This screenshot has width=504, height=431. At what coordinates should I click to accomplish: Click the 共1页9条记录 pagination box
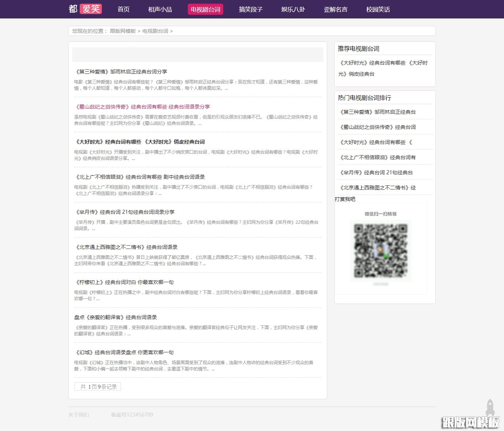(x=97, y=386)
